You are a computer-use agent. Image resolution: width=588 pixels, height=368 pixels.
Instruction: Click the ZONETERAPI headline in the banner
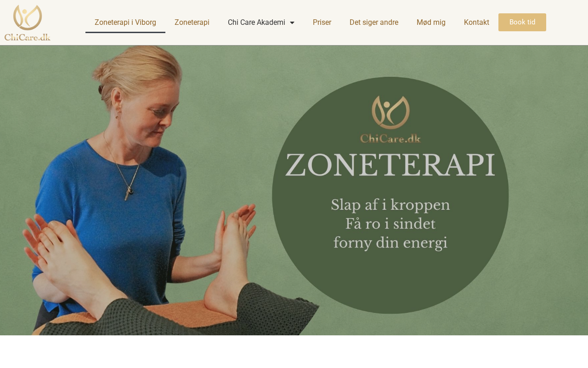(390, 164)
